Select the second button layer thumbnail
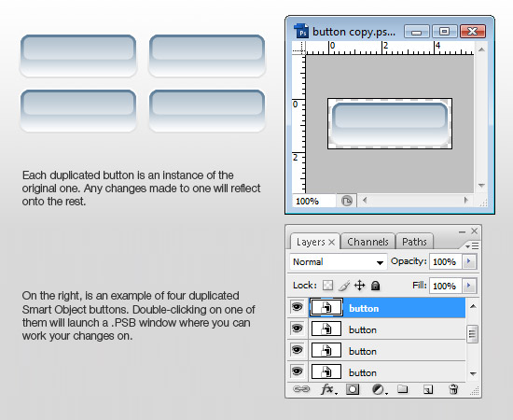 click(326, 329)
